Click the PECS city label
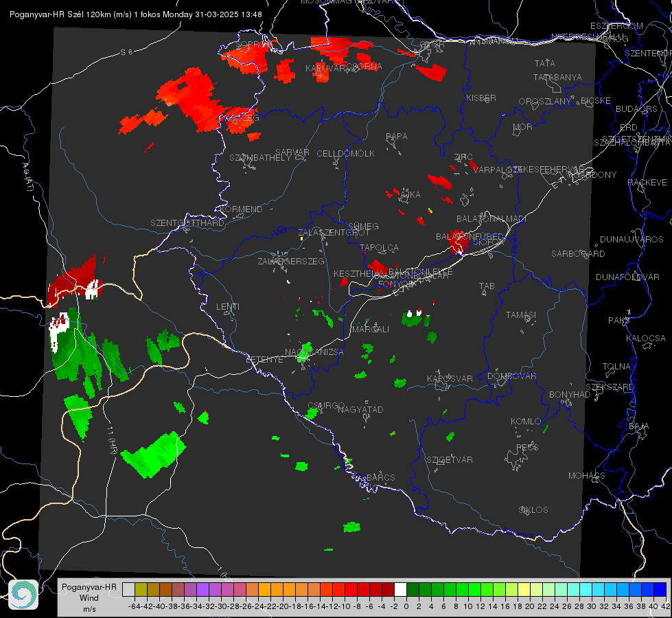The image size is (672, 618). click(527, 448)
